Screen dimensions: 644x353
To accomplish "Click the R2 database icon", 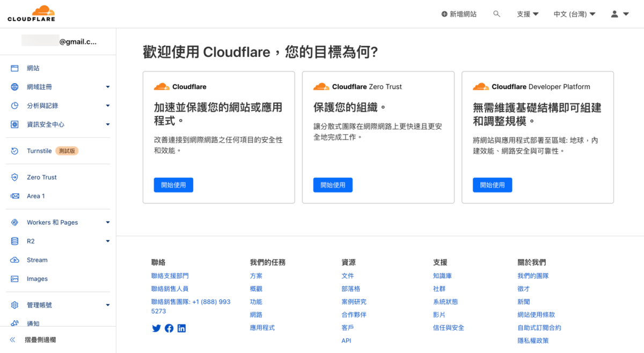I will click(x=15, y=241).
